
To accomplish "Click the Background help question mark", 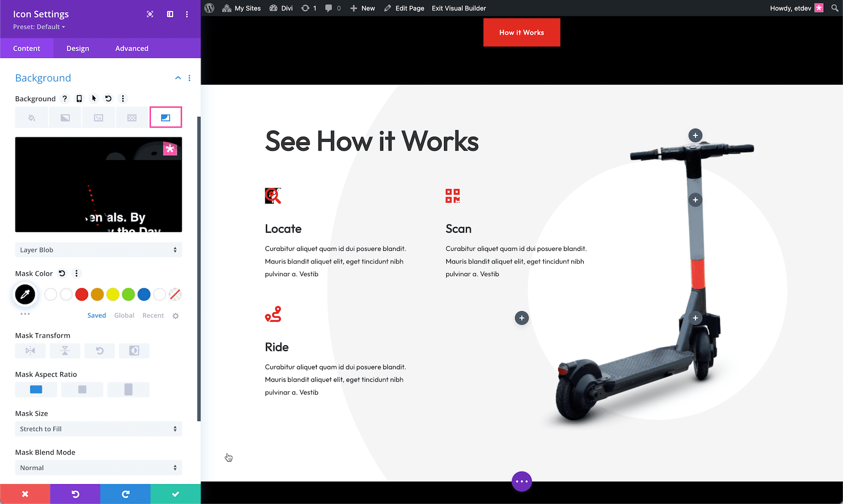I will (x=65, y=98).
